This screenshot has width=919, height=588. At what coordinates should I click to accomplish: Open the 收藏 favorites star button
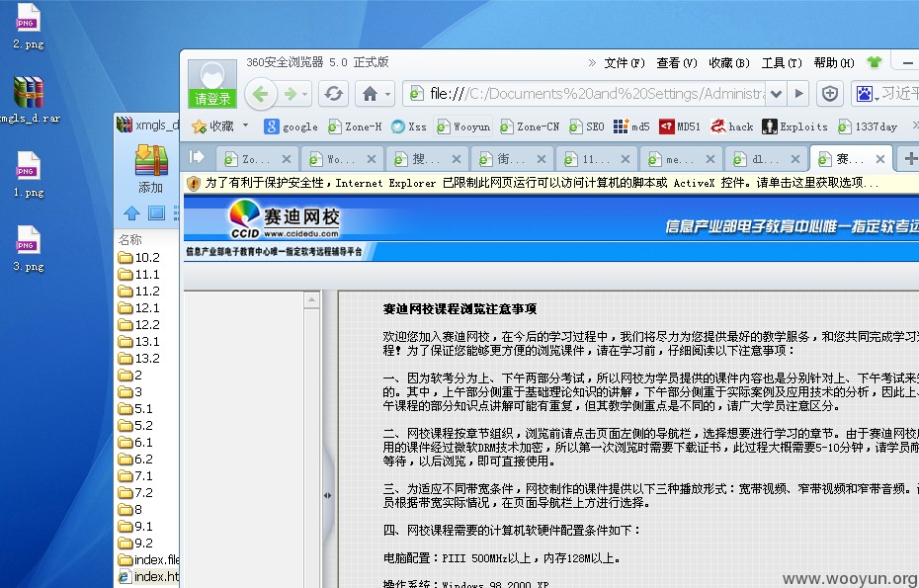pyautogui.click(x=212, y=126)
